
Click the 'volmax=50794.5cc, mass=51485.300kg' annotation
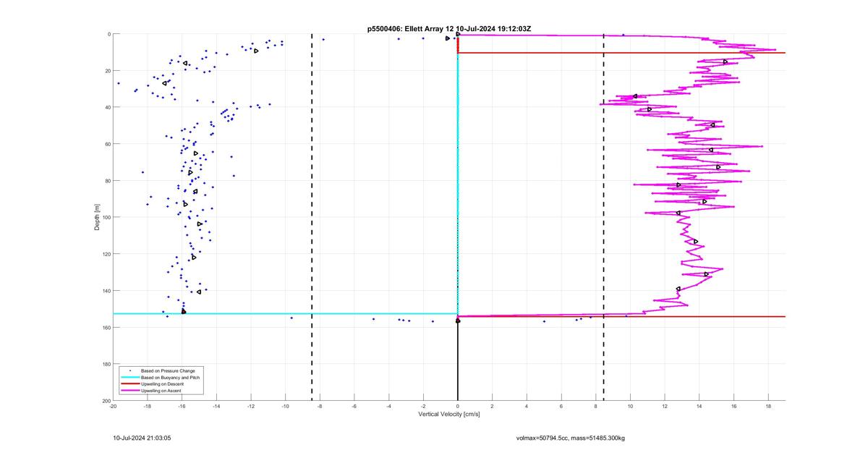(570, 438)
